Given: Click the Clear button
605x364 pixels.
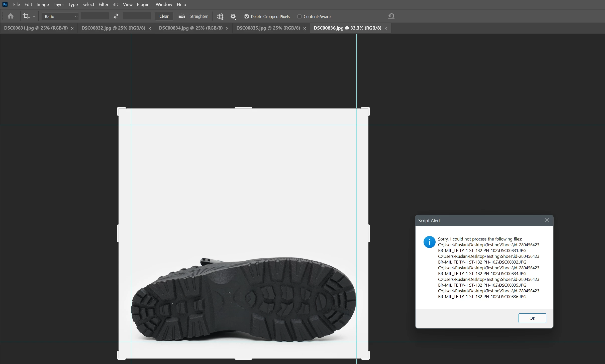Looking at the screenshot, I should 164,16.
